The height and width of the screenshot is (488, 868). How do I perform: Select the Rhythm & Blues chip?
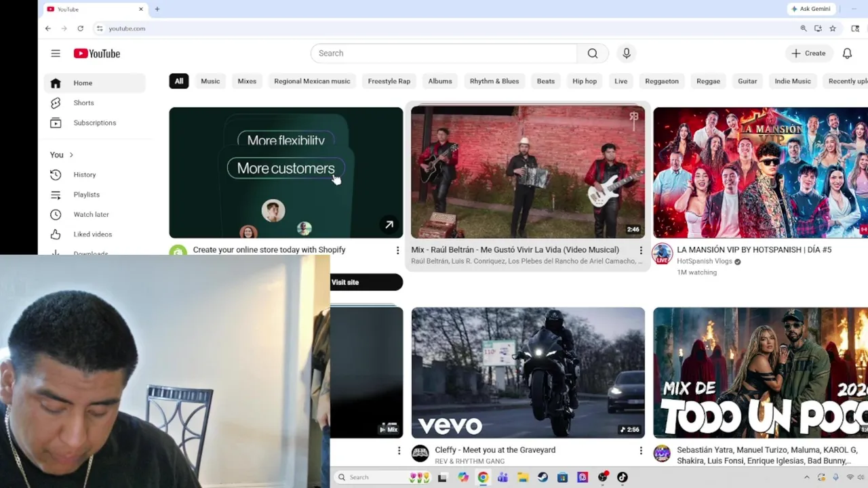494,81
